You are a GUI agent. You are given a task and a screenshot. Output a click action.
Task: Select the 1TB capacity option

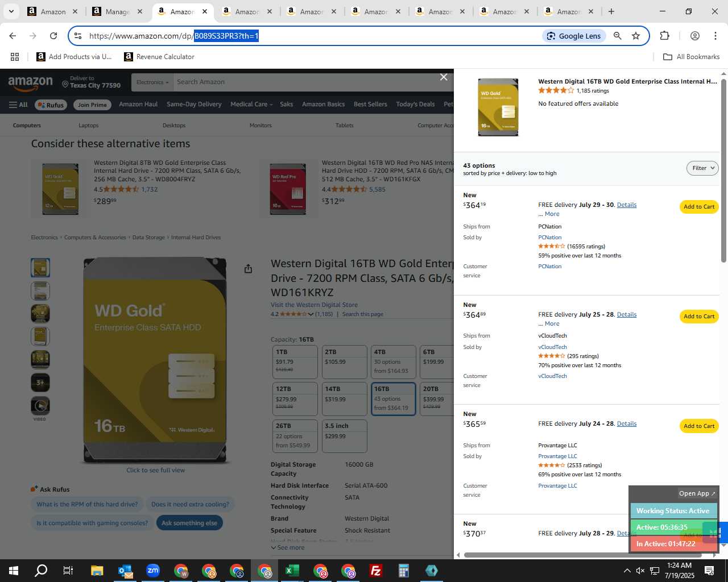coord(295,362)
